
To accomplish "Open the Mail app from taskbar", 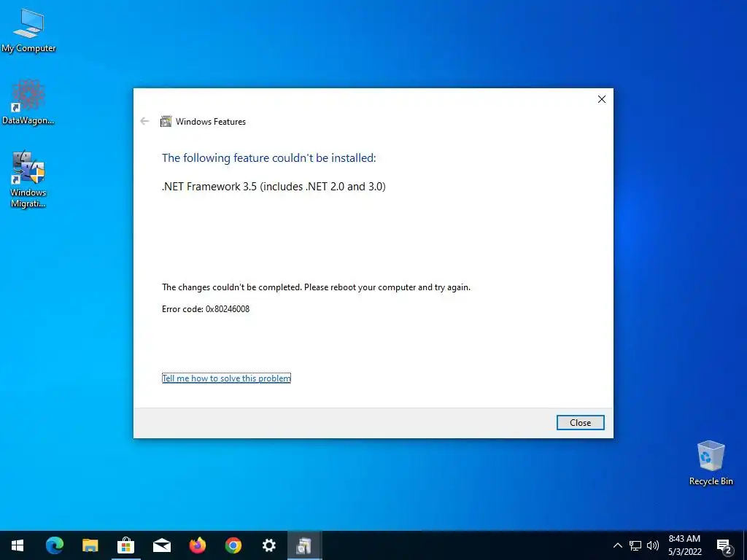I will tap(161, 545).
